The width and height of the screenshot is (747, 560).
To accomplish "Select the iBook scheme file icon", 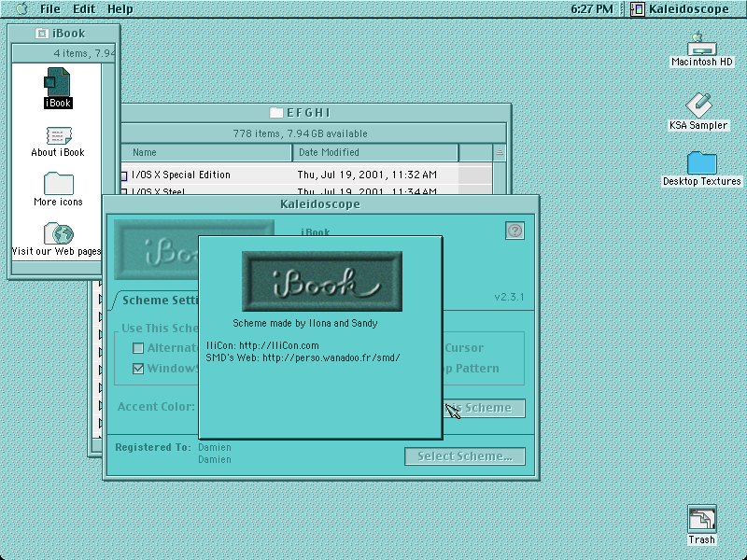I will 58,81.
